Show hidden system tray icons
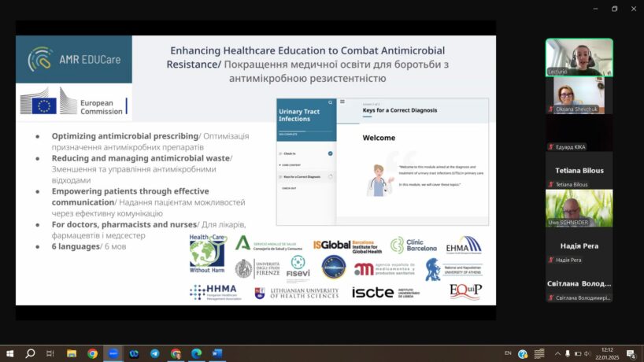644x362 pixels. (557, 354)
